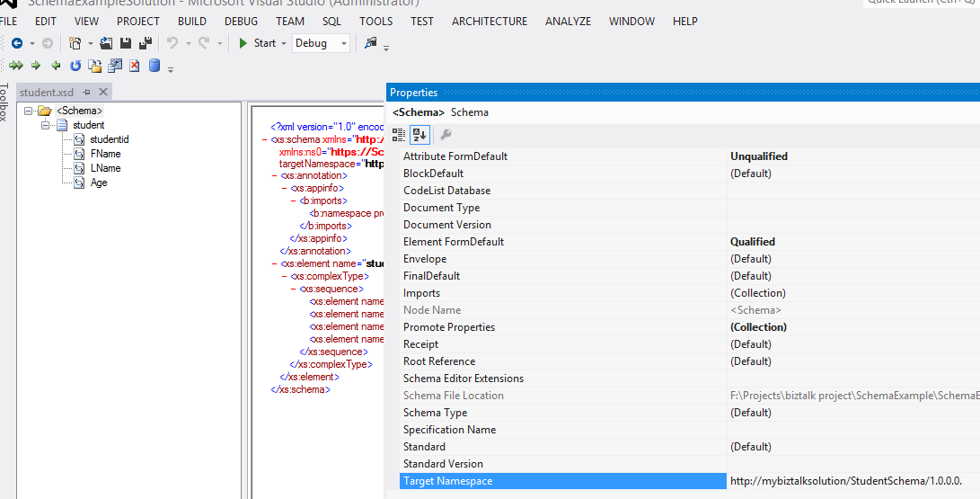Screen dimensions: 980x499
Task: Click the New Project toolbar icon
Action: pyautogui.click(x=75, y=43)
